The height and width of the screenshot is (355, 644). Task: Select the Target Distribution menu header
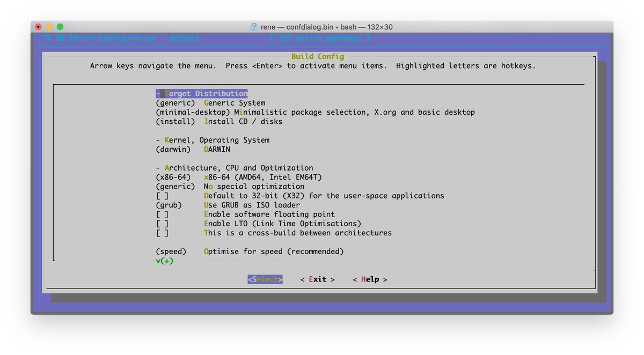[x=202, y=93]
